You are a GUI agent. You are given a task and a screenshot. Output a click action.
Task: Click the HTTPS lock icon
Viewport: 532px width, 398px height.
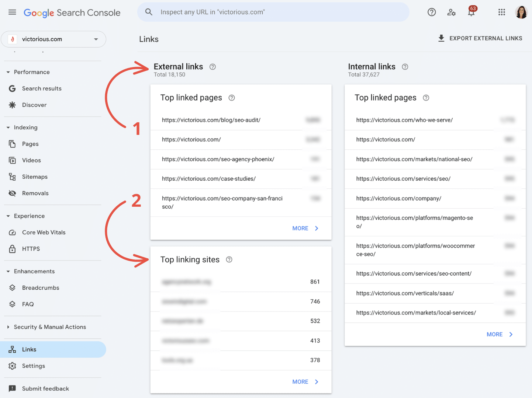(12, 249)
